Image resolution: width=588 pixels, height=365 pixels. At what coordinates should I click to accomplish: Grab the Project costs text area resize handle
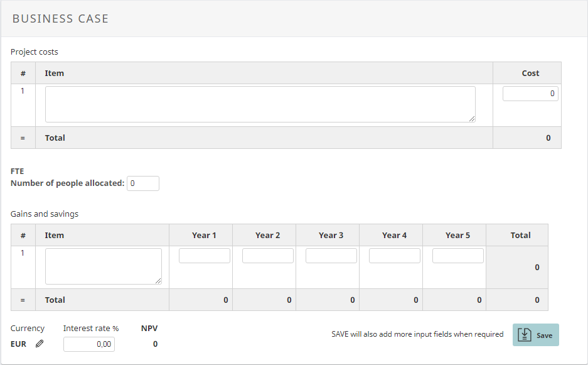click(x=471, y=119)
